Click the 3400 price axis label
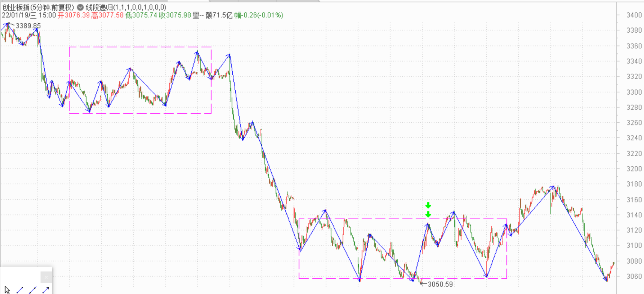Image resolution: width=644 pixels, height=294 pixels. pos(634,15)
